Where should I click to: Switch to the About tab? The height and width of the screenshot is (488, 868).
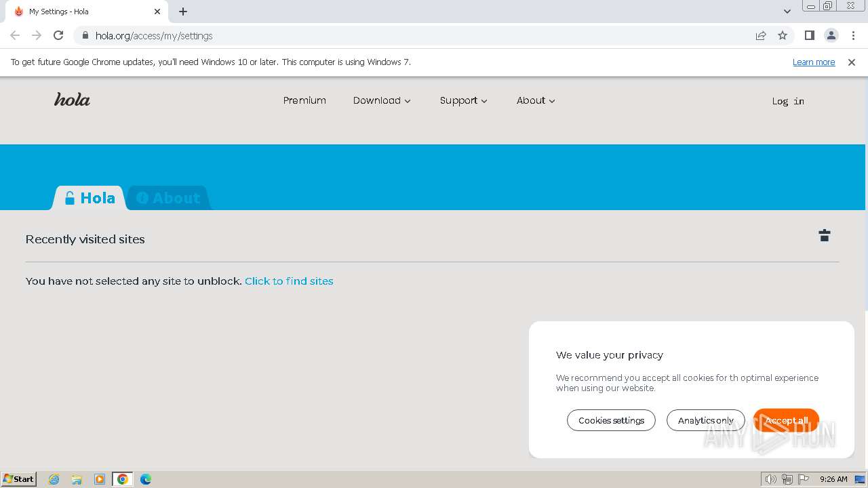168,198
